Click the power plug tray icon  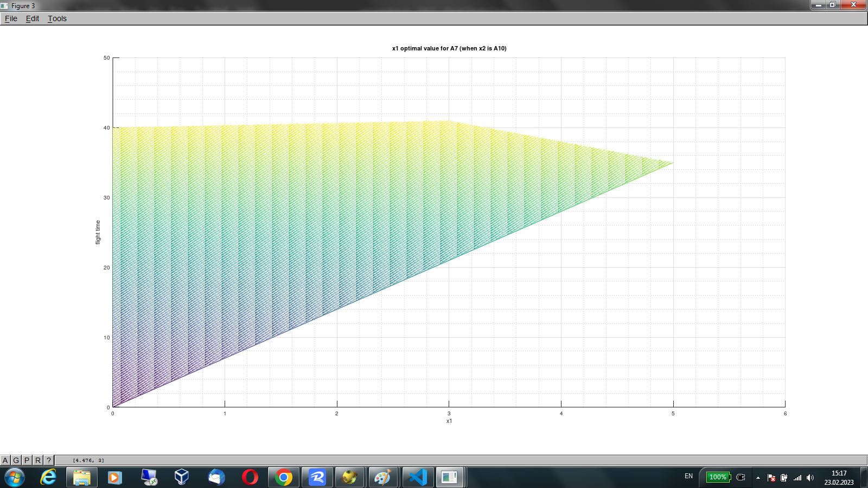tap(741, 478)
